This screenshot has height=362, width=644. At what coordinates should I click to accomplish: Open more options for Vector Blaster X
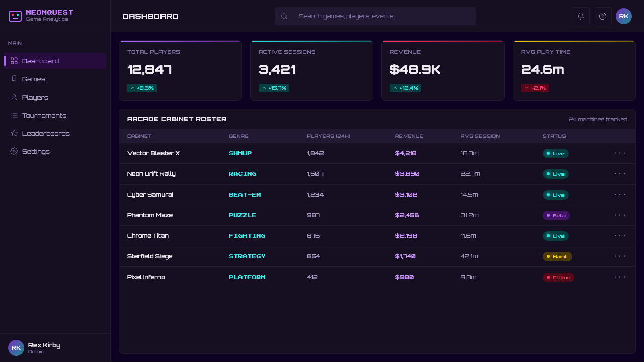[x=620, y=153]
